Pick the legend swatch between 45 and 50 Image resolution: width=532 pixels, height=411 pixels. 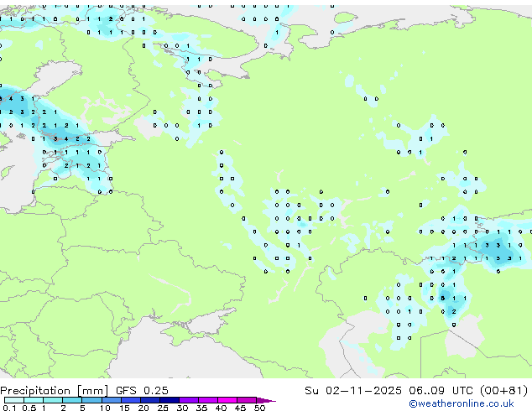coord(247,400)
